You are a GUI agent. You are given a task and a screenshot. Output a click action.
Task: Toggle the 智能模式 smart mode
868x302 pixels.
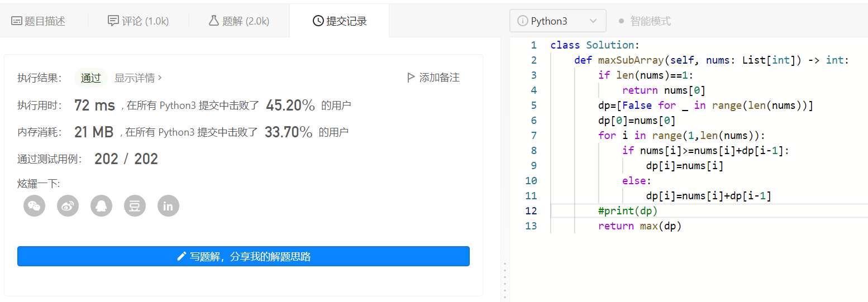tap(645, 21)
